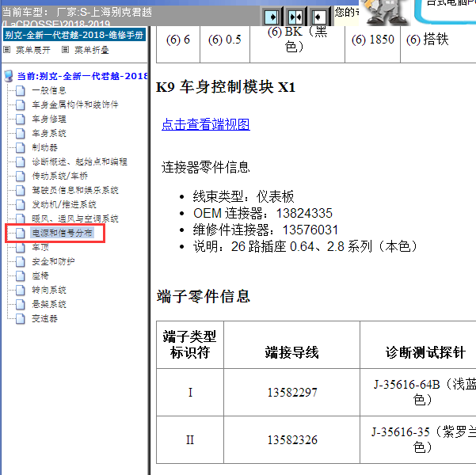
Task: Click the OEM 连接器 13824335 line
Action: (x=263, y=214)
